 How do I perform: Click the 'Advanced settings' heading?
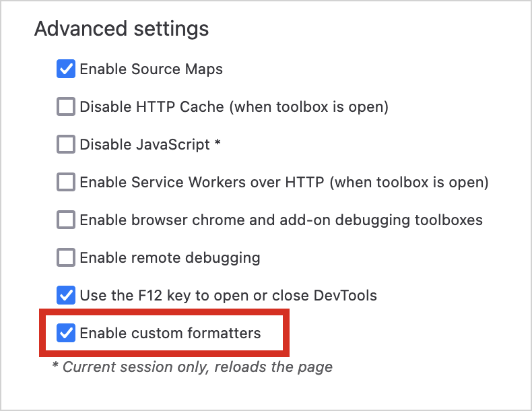point(121,29)
